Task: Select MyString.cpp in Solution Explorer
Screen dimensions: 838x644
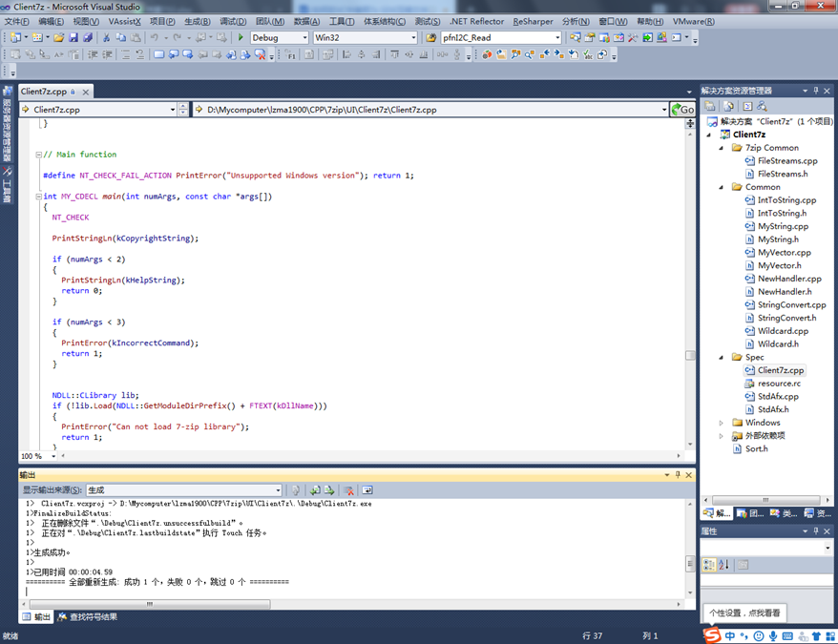Action: point(783,227)
